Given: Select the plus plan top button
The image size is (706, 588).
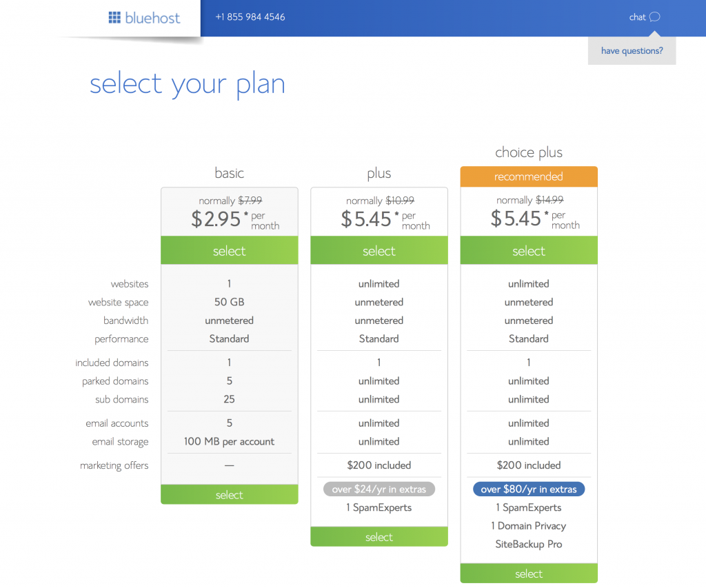Looking at the screenshot, I should (379, 250).
